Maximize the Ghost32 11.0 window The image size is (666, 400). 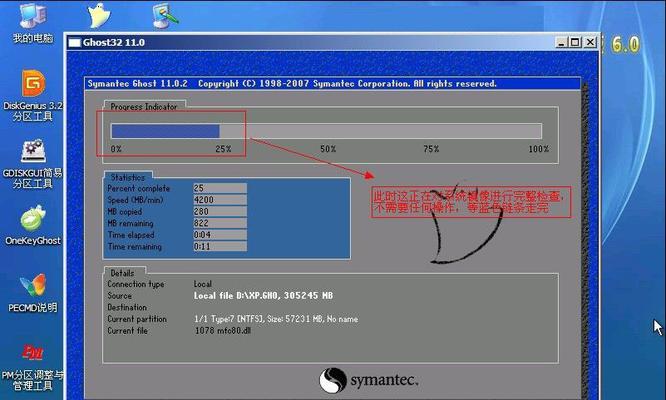coord(577,42)
